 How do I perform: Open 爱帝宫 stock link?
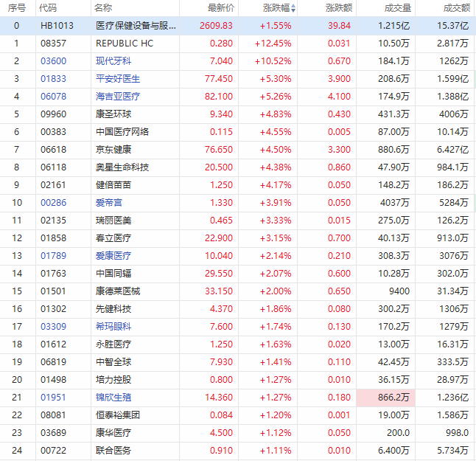(109, 203)
